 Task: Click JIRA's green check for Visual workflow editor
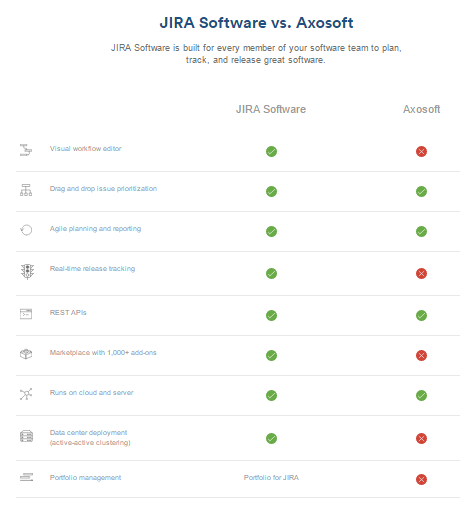271,151
